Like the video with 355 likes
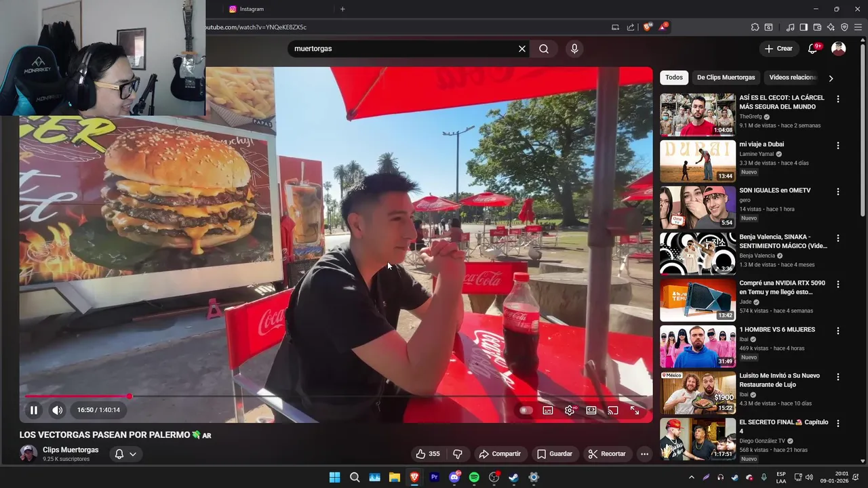The image size is (868, 488). click(428, 454)
